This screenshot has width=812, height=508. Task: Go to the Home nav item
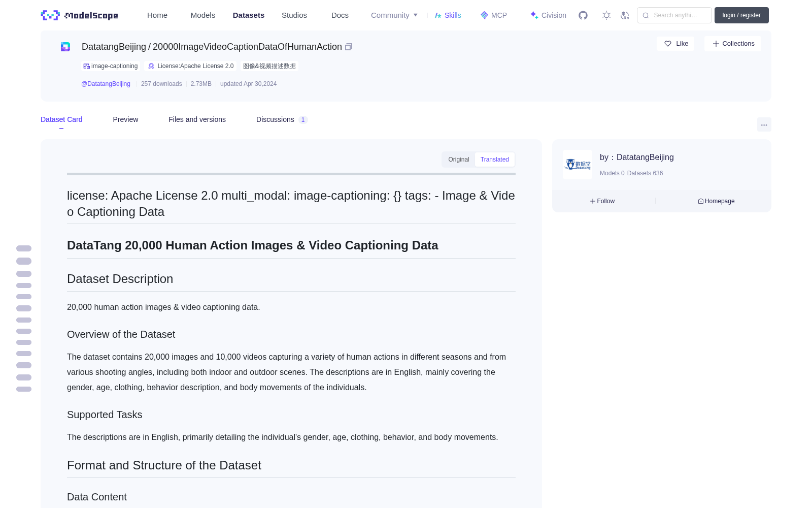(x=157, y=15)
